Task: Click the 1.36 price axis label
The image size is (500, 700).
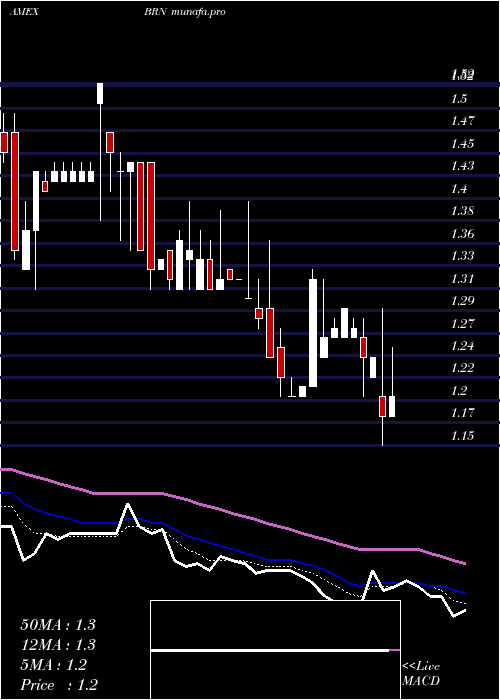Action: 462,233
